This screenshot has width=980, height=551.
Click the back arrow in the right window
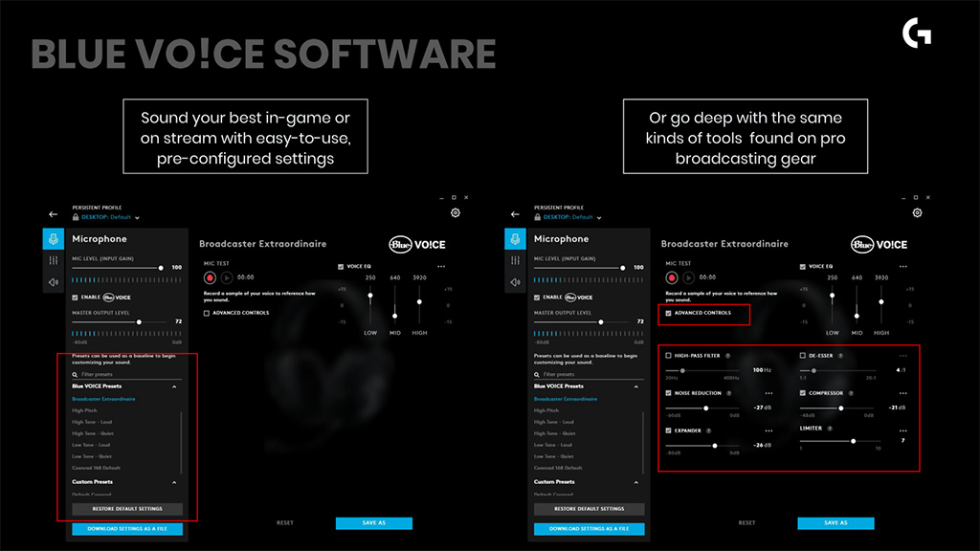[x=515, y=214]
